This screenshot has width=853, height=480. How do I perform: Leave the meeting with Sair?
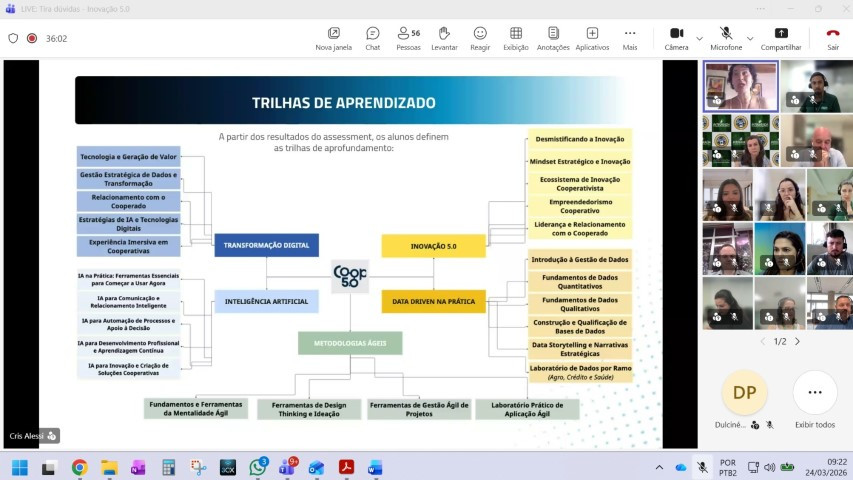pos(832,38)
